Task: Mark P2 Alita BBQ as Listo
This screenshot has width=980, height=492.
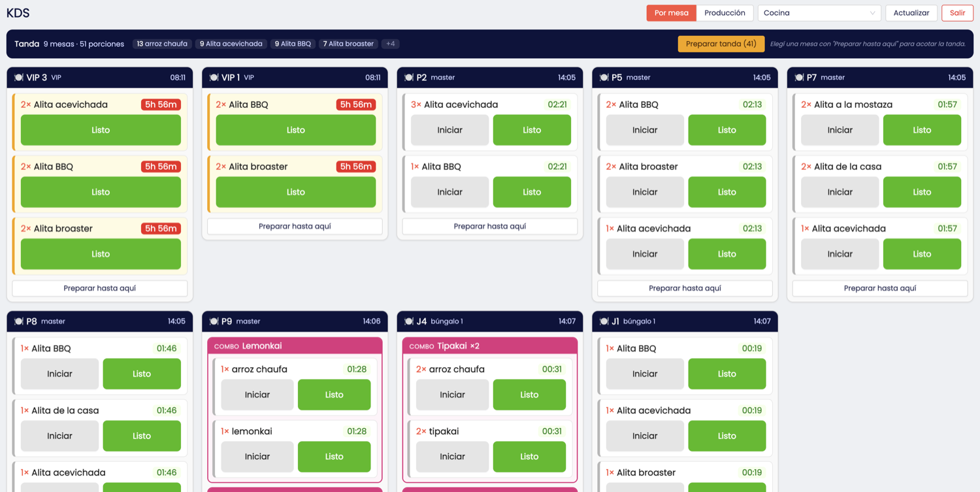Action: point(532,192)
